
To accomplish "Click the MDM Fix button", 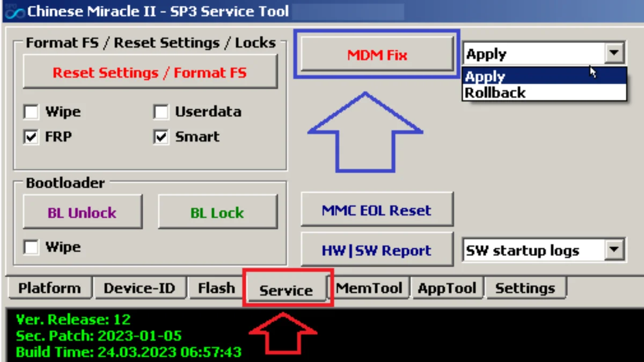I will coord(377,55).
